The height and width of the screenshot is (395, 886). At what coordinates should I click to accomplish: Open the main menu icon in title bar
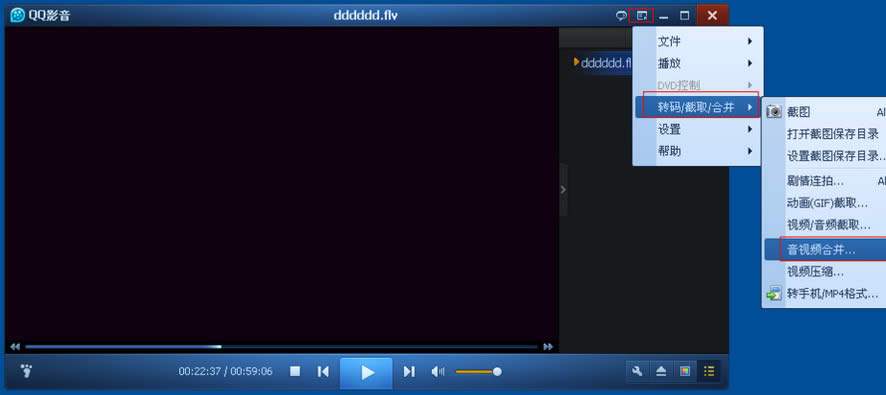click(641, 16)
